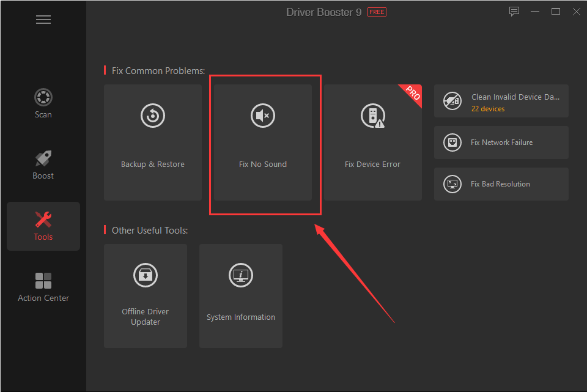
Task: Click the Backup & Restore label text
Action: pos(153,164)
